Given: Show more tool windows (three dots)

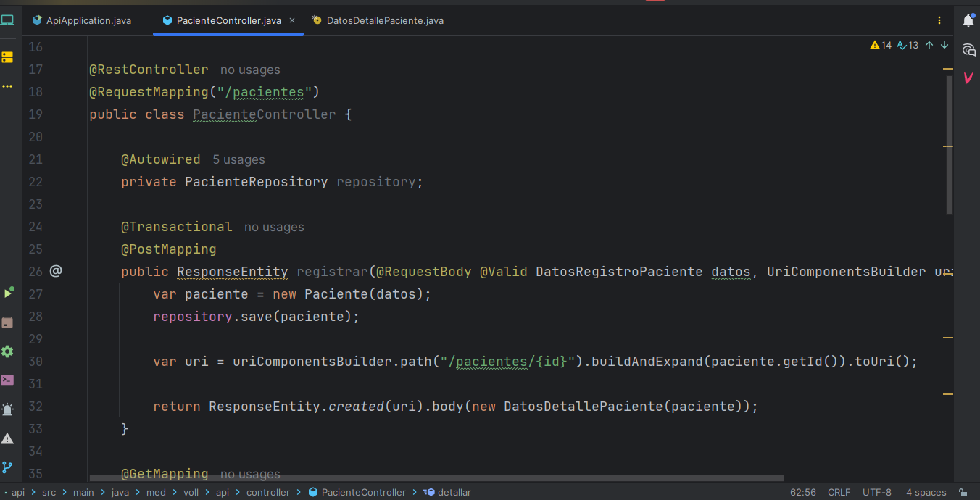Looking at the screenshot, I should [x=7, y=86].
